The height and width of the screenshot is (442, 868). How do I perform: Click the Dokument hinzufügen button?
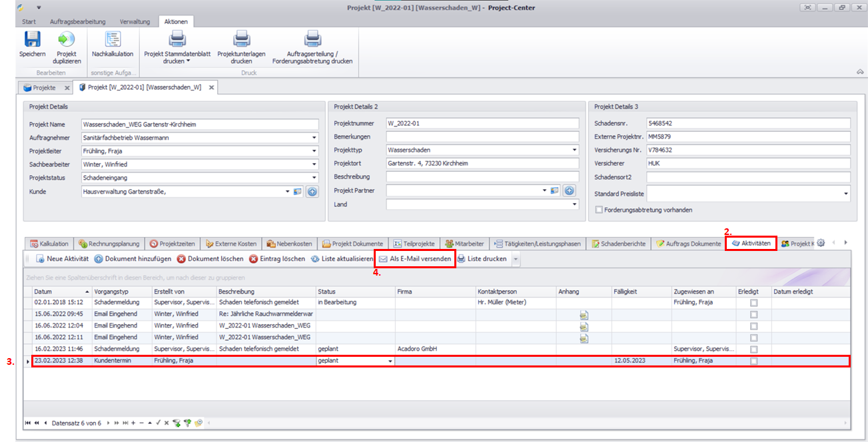(133, 259)
